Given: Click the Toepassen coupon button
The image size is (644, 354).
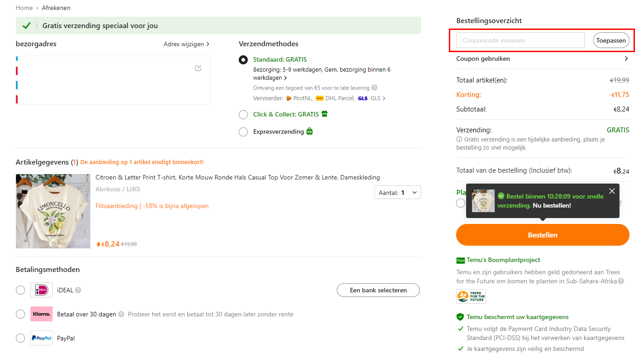Looking at the screenshot, I should coord(611,40).
